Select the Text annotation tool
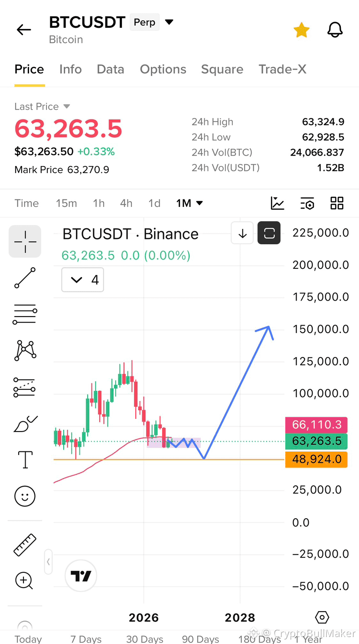Screen dimensions: 359x644 pos(25,460)
